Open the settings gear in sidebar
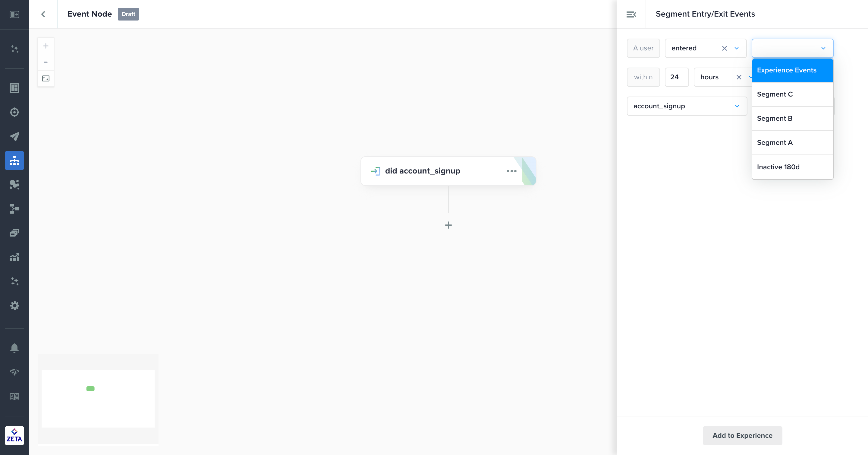This screenshot has width=868, height=455. coord(14,306)
